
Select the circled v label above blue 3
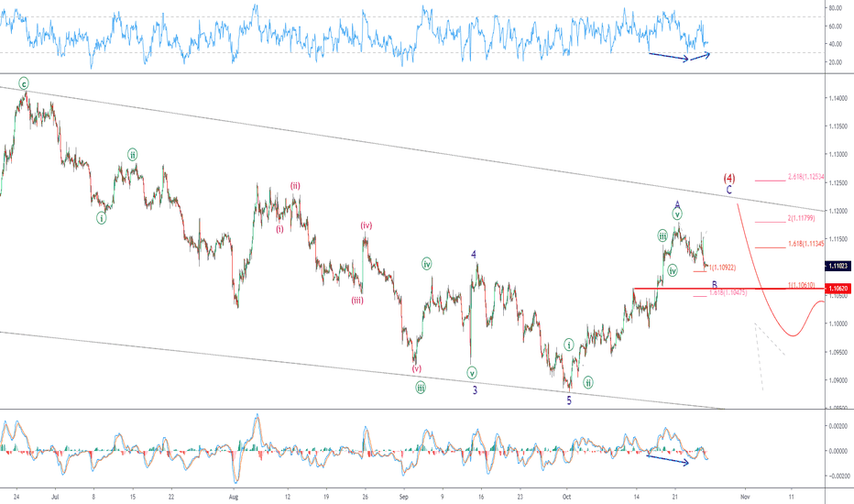point(472,373)
